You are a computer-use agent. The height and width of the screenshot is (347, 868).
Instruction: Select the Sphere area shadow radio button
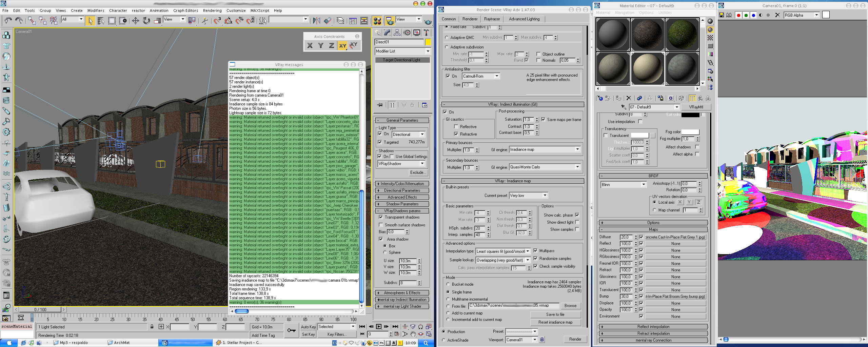point(385,252)
